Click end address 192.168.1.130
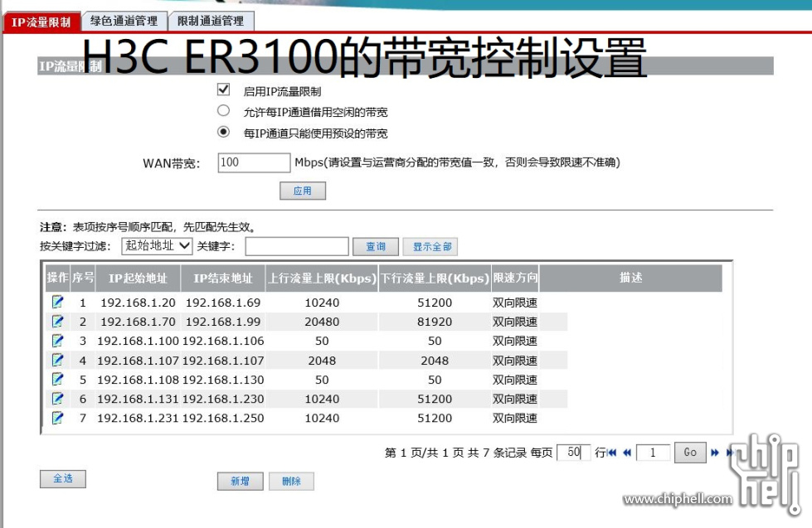Viewport: 812px width, 528px height. pos(223,380)
